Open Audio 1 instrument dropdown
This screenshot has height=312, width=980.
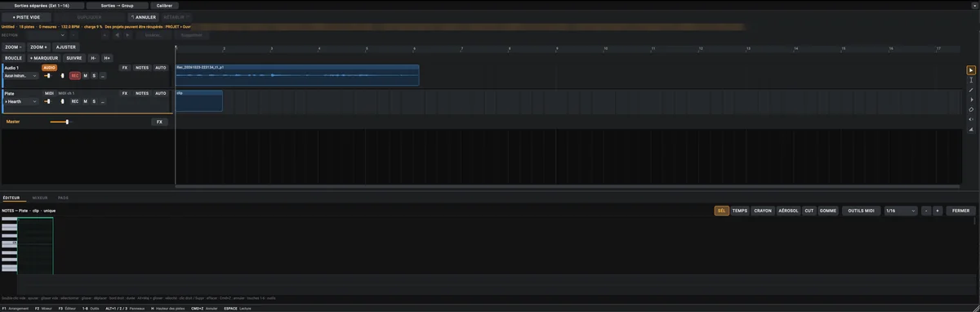click(x=20, y=76)
